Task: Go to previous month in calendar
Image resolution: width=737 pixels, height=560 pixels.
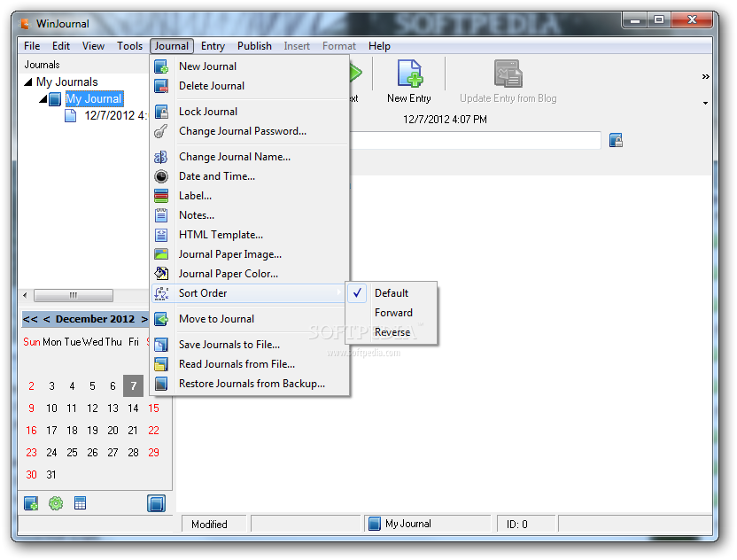Action: pos(47,319)
